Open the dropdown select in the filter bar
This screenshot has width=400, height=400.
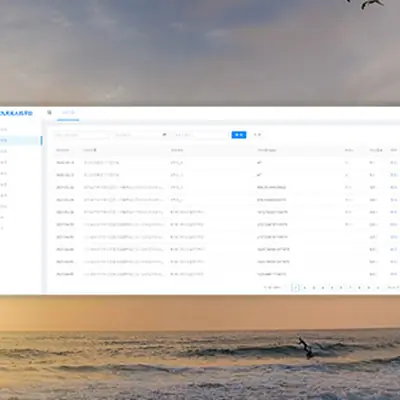[x=140, y=135]
